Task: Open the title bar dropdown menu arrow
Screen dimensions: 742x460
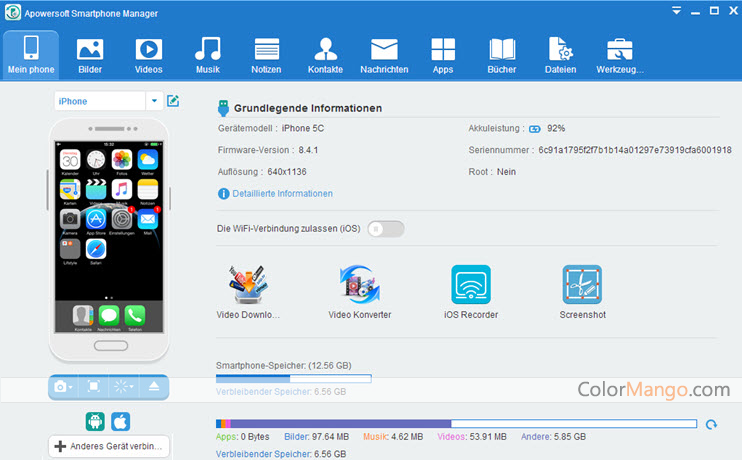Action: coord(677,10)
